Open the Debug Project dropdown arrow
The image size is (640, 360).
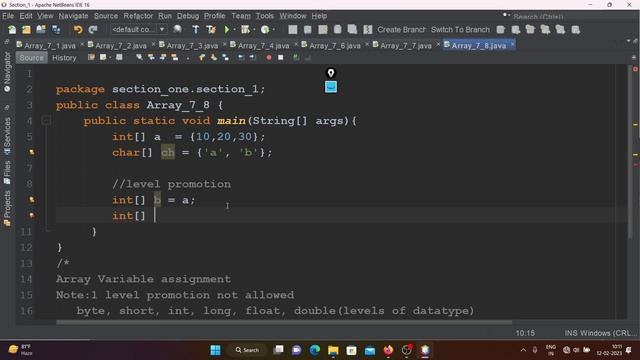click(x=254, y=29)
